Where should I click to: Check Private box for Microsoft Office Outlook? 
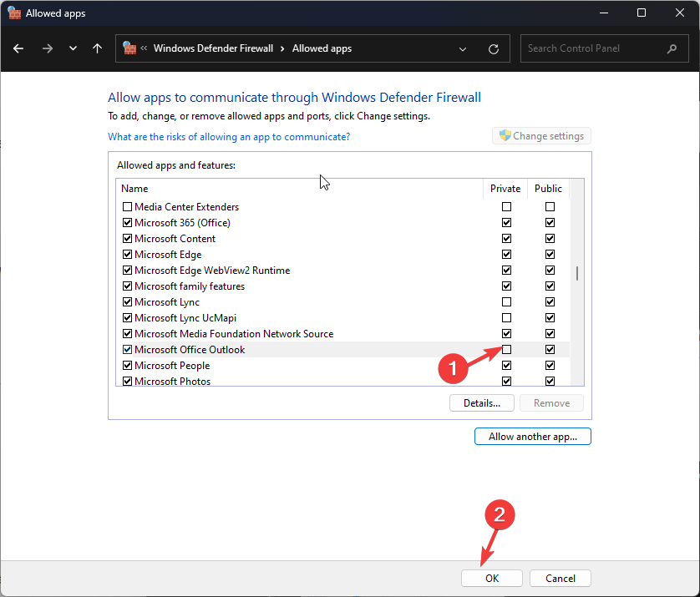(x=506, y=349)
